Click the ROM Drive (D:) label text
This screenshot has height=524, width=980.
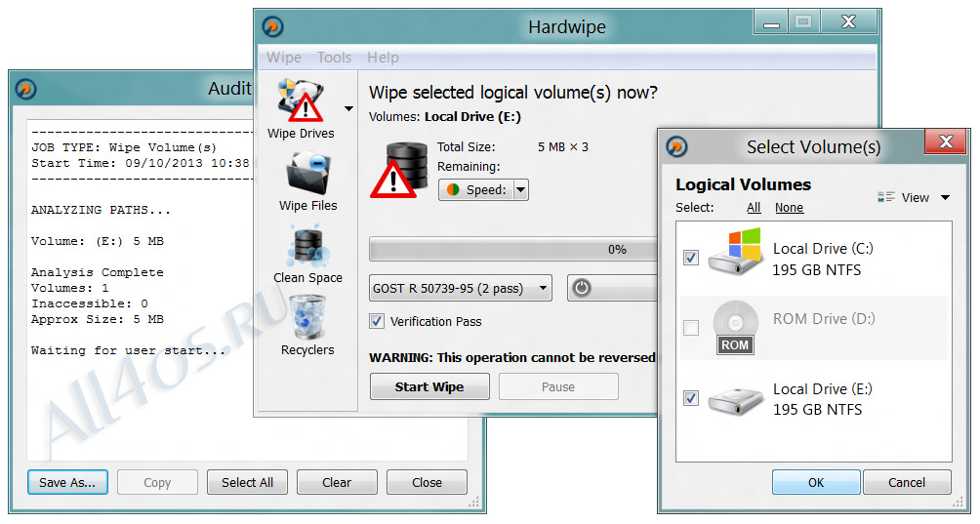click(824, 318)
